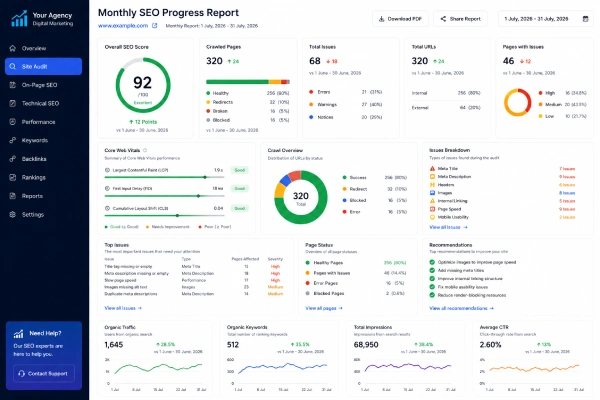Click the Page Speed issue icon
The width and height of the screenshot is (600, 400).
[x=432, y=209]
